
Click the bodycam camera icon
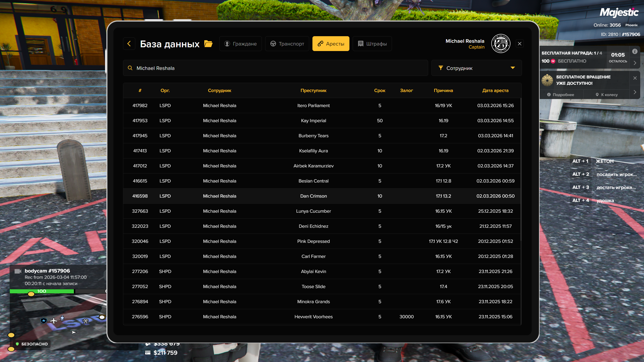coord(18,271)
